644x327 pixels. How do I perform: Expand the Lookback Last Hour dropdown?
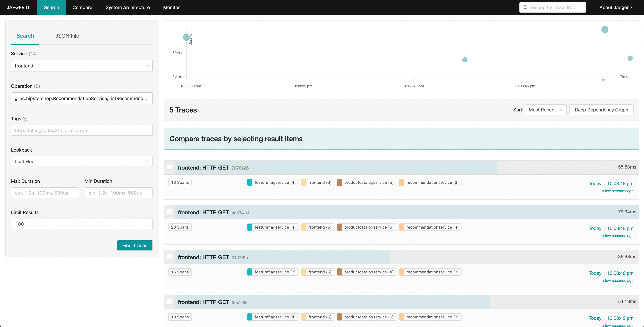pos(82,161)
